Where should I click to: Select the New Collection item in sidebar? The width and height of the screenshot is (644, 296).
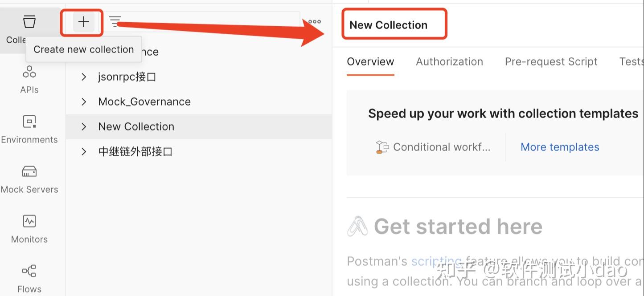[136, 126]
